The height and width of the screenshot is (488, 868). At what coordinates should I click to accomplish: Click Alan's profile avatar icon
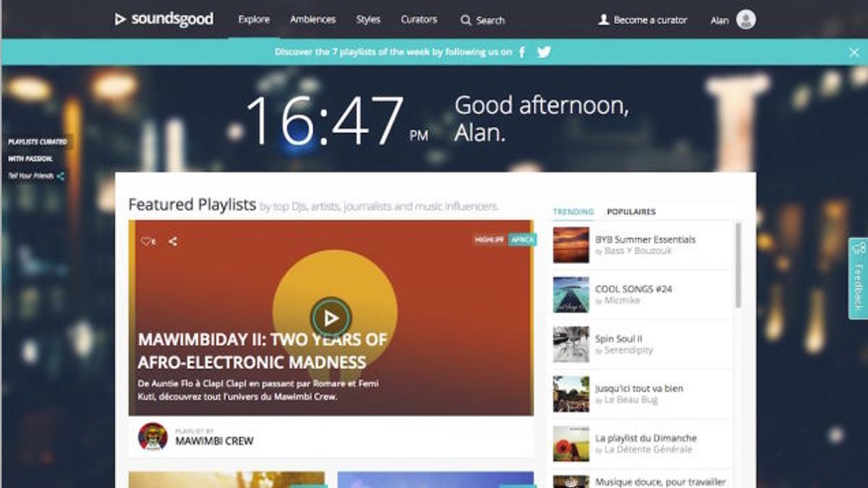(x=746, y=20)
